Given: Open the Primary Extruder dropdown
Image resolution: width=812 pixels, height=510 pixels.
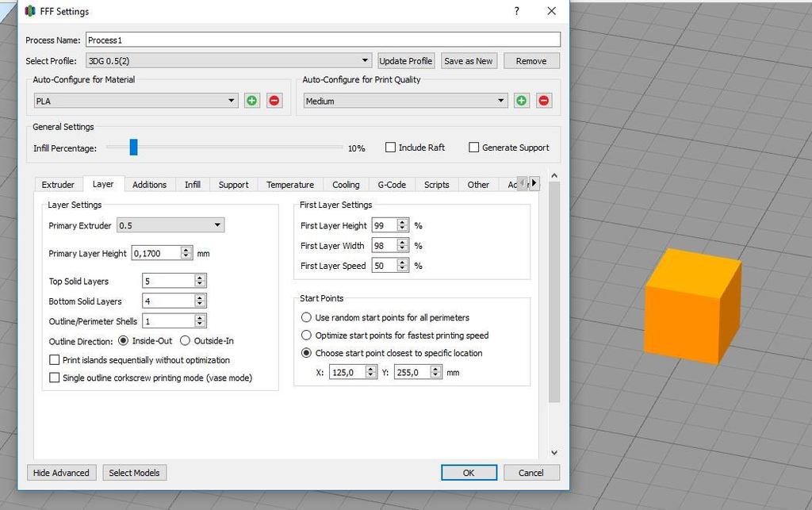Looking at the screenshot, I should click(x=170, y=225).
